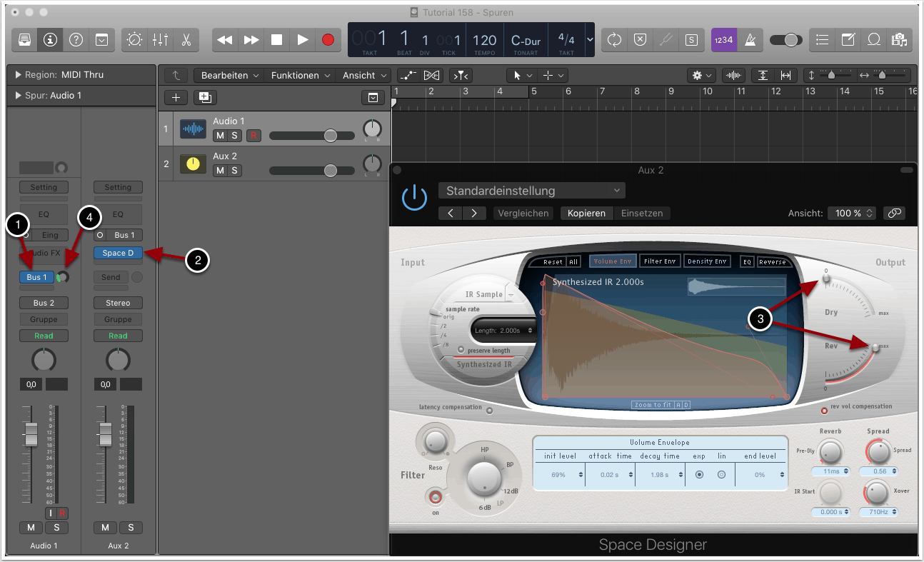
Task: Click the Vergleichen button
Action: (523, 213)
